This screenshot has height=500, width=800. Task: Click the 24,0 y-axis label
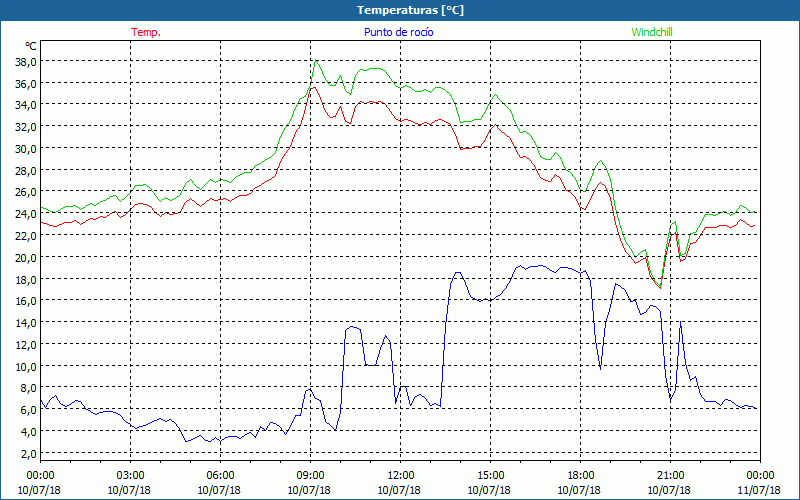pyautogui.click(x=26, y=214)
